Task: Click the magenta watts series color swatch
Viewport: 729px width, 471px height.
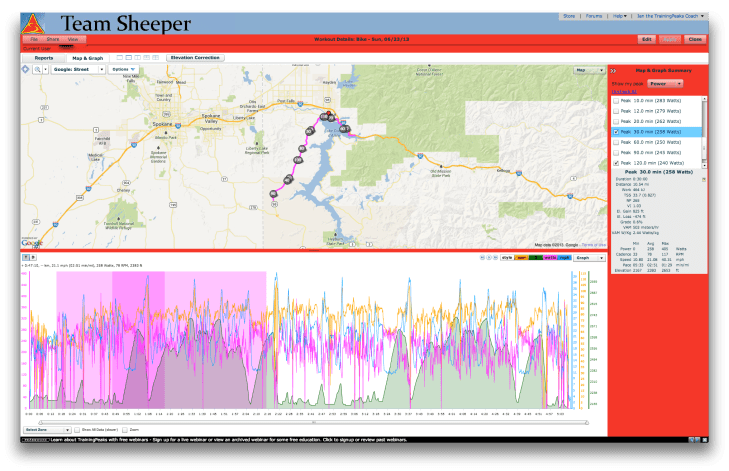Action: [550, 258]
